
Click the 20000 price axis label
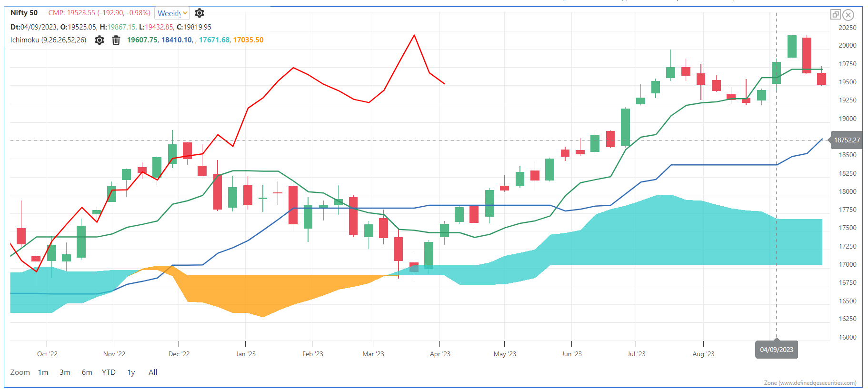click(848, 45)
